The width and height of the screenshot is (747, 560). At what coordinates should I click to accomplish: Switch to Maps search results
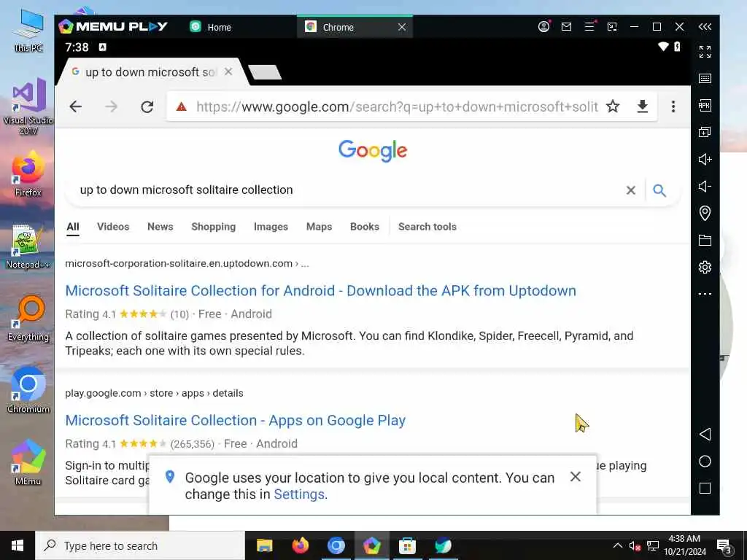[x=319, y=227]
